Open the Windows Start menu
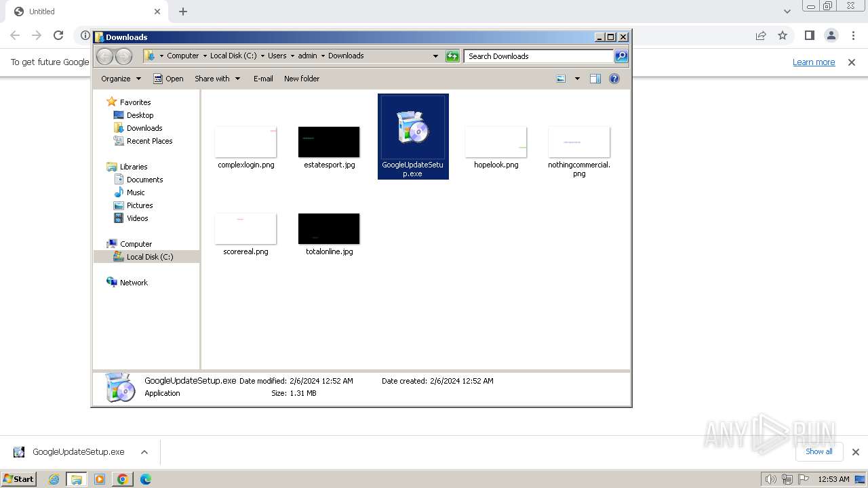This screenshot has height=488, width=868. [18, 479]
